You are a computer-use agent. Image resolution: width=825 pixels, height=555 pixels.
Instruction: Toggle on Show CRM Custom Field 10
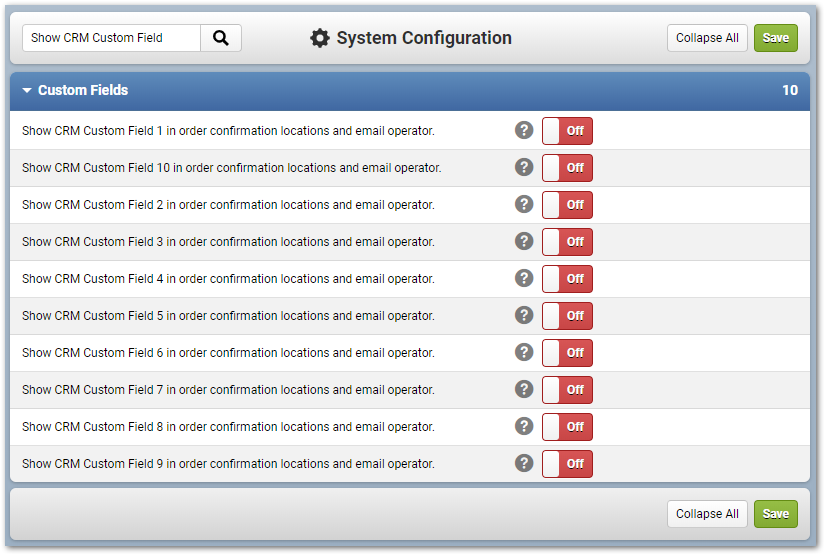point(567,168)
